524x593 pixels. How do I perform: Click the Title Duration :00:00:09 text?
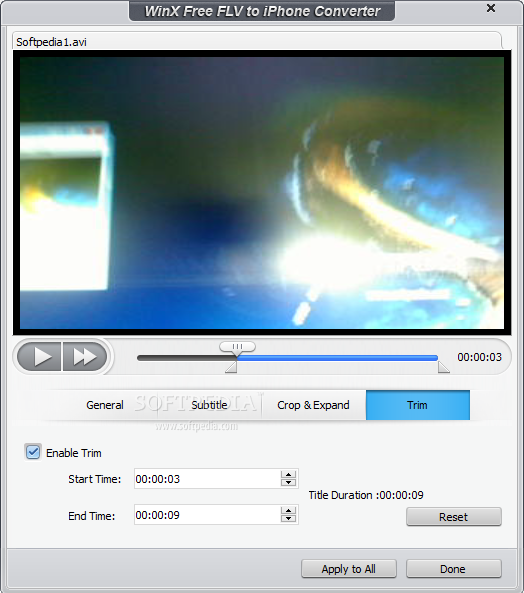[x=366, y=495]
